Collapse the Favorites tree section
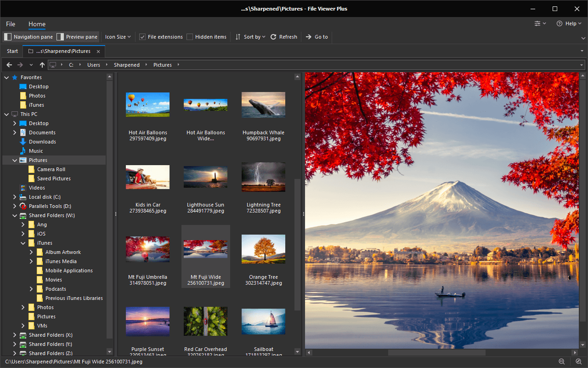 click(x=6, y=77)
